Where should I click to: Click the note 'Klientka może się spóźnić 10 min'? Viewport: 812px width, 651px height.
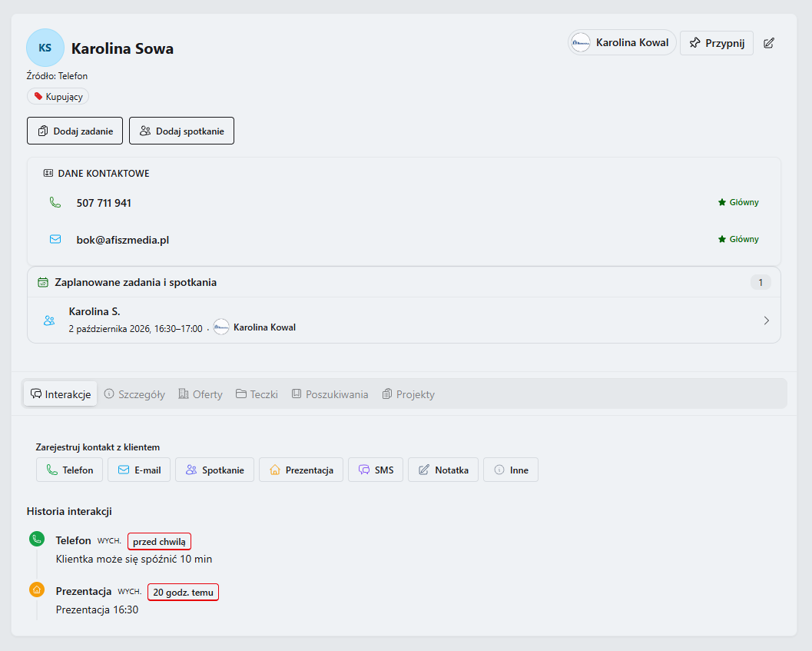(134, 560)
